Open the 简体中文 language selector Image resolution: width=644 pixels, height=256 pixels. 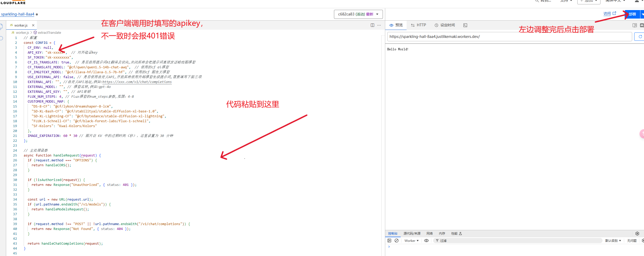coord(615,1)
